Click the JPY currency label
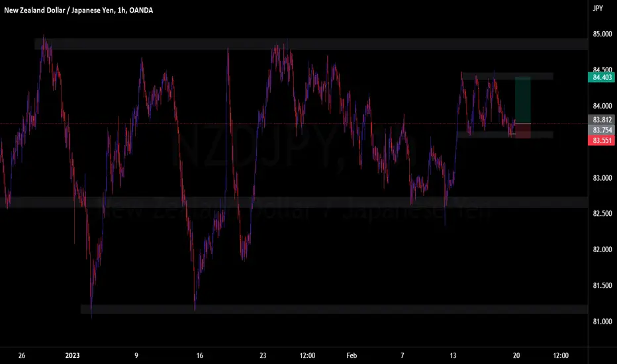The image size is (617, 364). pyautogui.click(x=598, y=8)
